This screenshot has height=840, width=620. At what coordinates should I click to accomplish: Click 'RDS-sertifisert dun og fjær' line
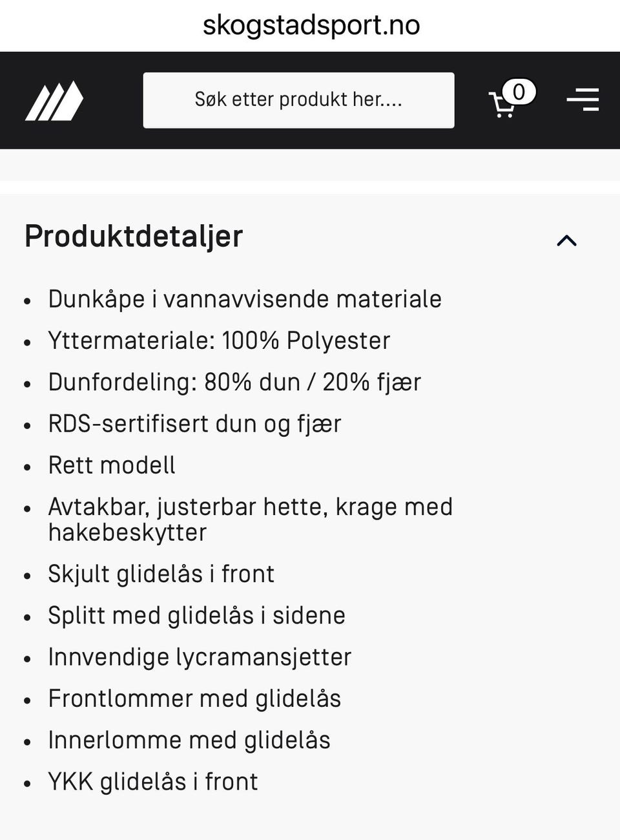pyautogui.click(x=194, y=424)
